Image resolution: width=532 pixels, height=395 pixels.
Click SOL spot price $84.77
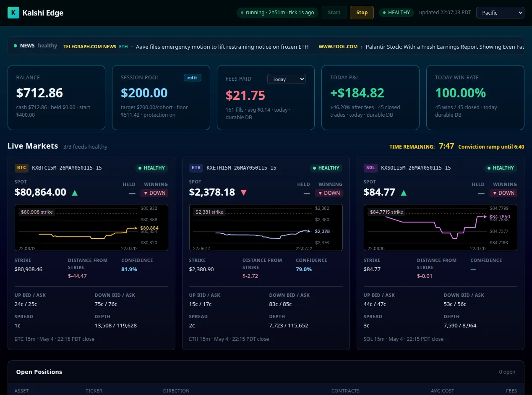[x=379, y=192]
